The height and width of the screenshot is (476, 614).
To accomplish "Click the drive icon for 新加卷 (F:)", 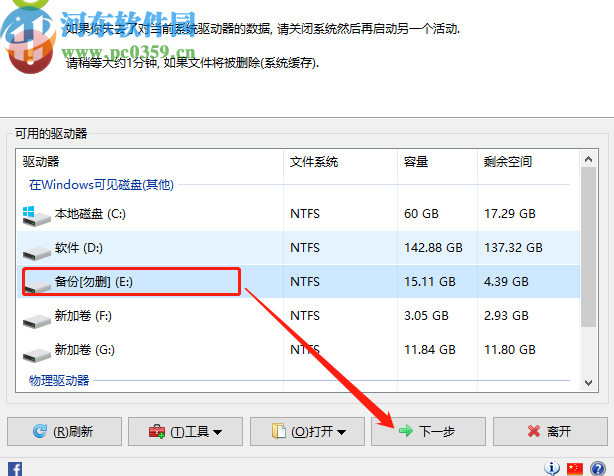I will point(36,321).
